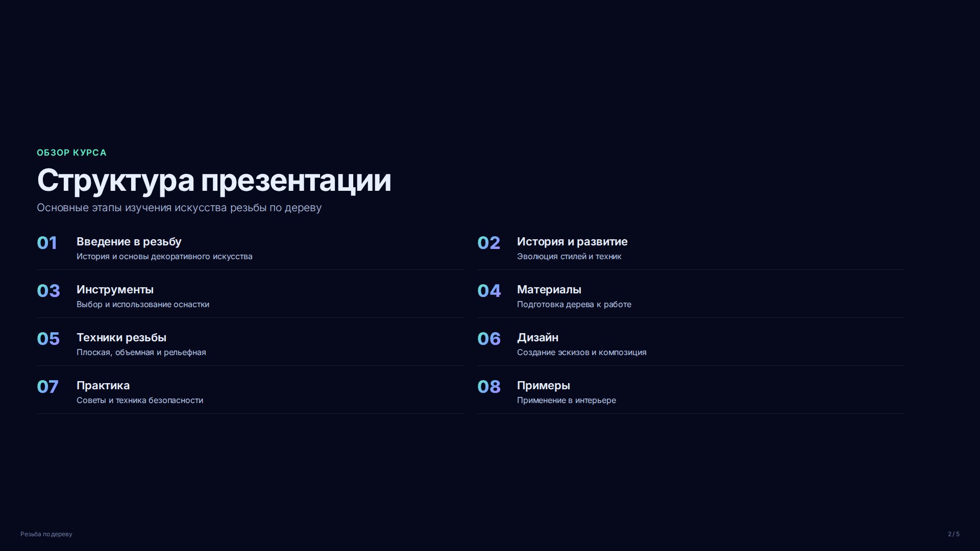
Task: Click the number 03
Action: click(48, 291)
